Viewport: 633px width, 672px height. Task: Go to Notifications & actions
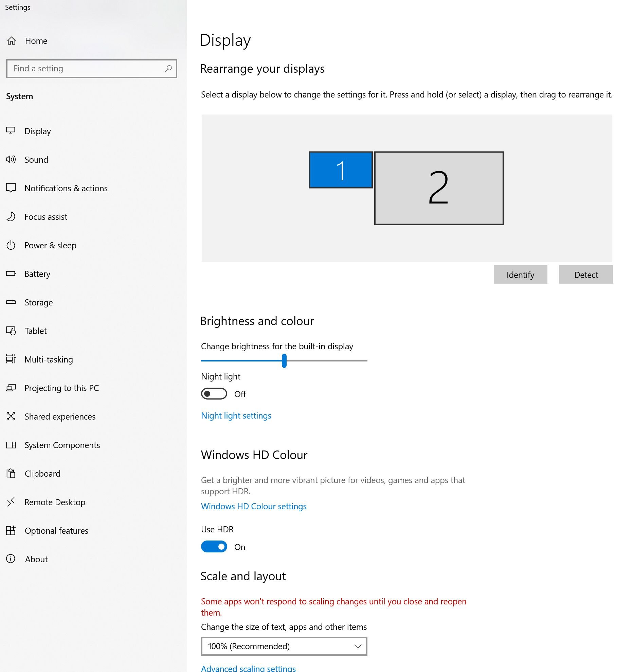(66, 188)
